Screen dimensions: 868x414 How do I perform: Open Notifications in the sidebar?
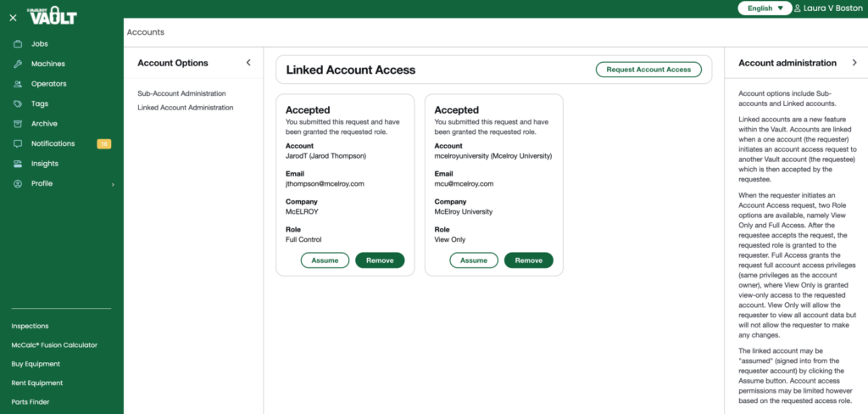click(53, 143)
